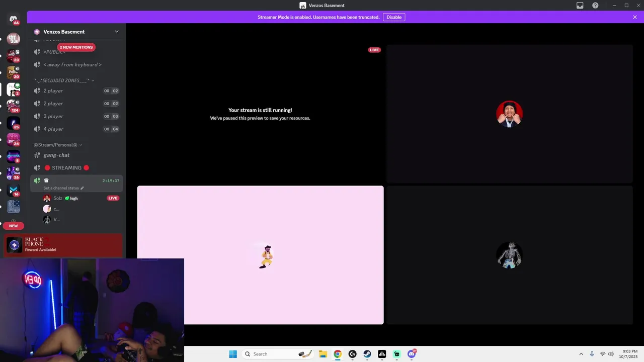Open server icon with badge 20
This screenshot has width=644, height=362.
click(13, 72)
